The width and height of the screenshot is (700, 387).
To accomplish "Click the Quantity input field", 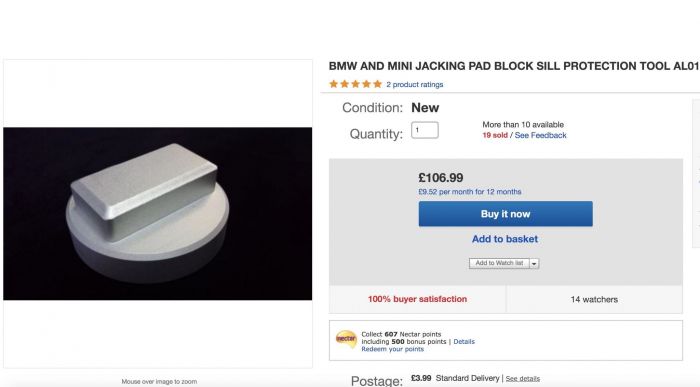I will (425, 130).
